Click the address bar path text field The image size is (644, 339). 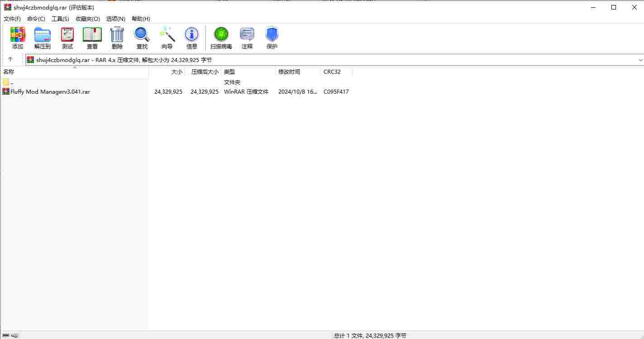coord(334,60)
